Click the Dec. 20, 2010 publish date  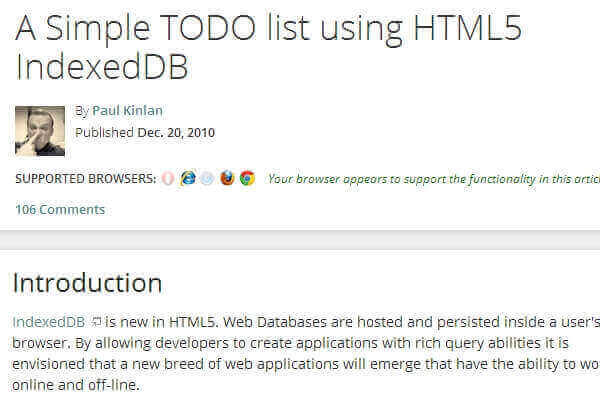pos(176,131)
